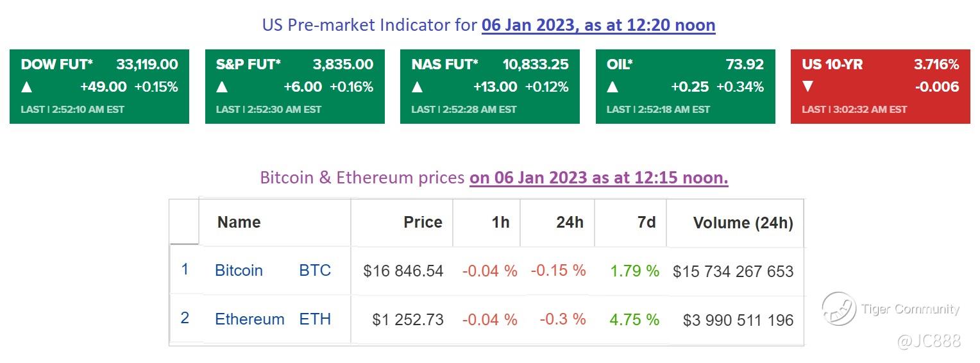This screenshot has height=363, width=980.
Task: Click the NAS FUT up triangle icon
Action: tap(418, 87)
